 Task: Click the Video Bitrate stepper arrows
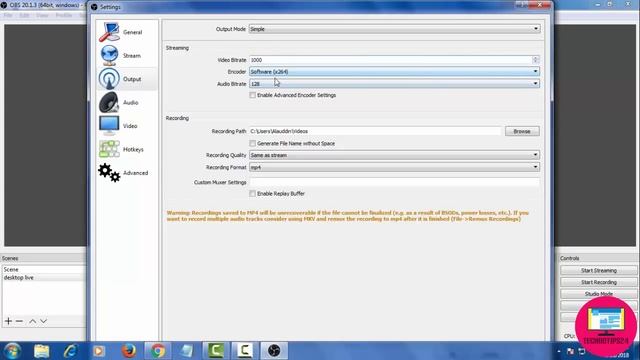click(x=536, y=60)
